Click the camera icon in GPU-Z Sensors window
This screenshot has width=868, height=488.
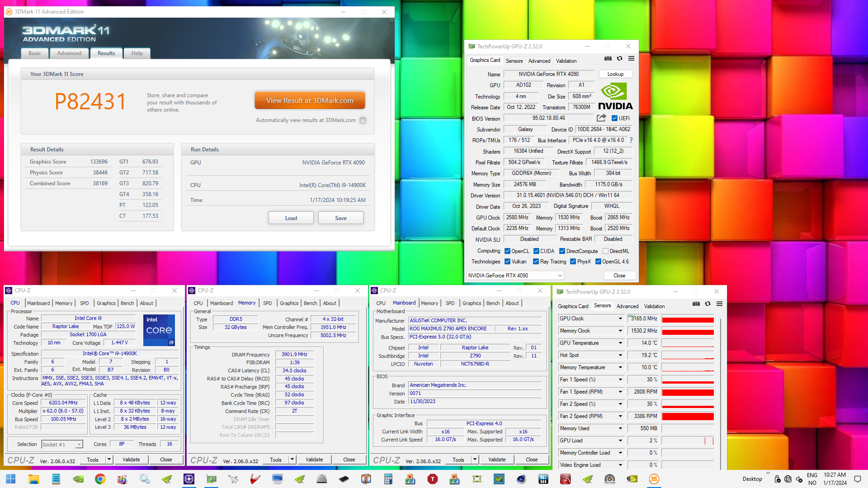[x=696, y=304]
